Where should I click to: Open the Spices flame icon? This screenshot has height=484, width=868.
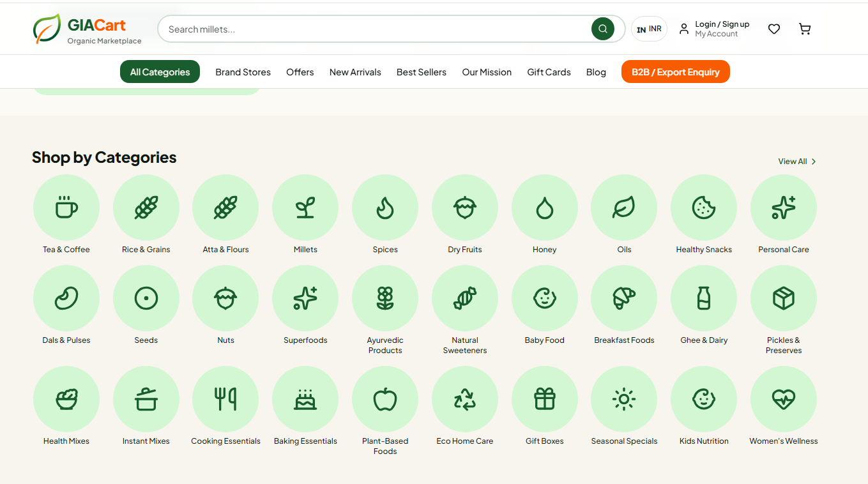[385, 208]
